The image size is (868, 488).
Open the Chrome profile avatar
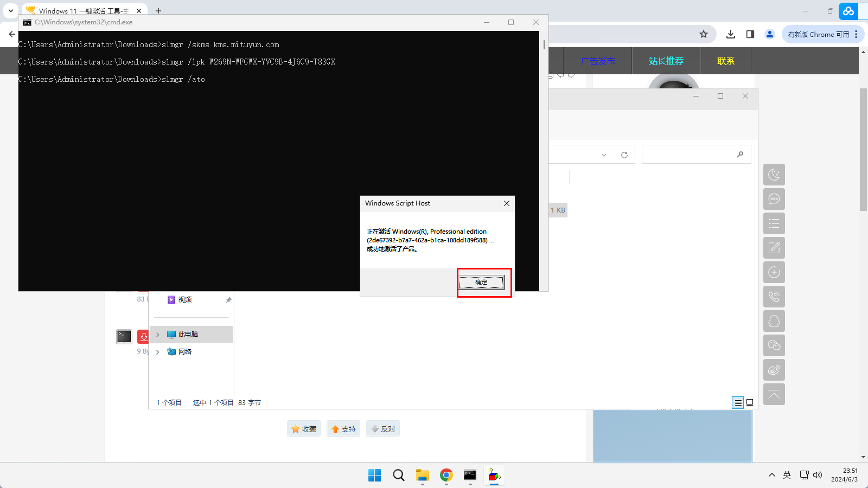coord(770,34)
